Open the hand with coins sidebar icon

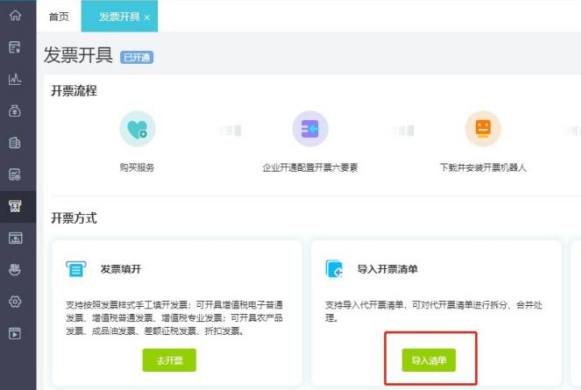15,270
